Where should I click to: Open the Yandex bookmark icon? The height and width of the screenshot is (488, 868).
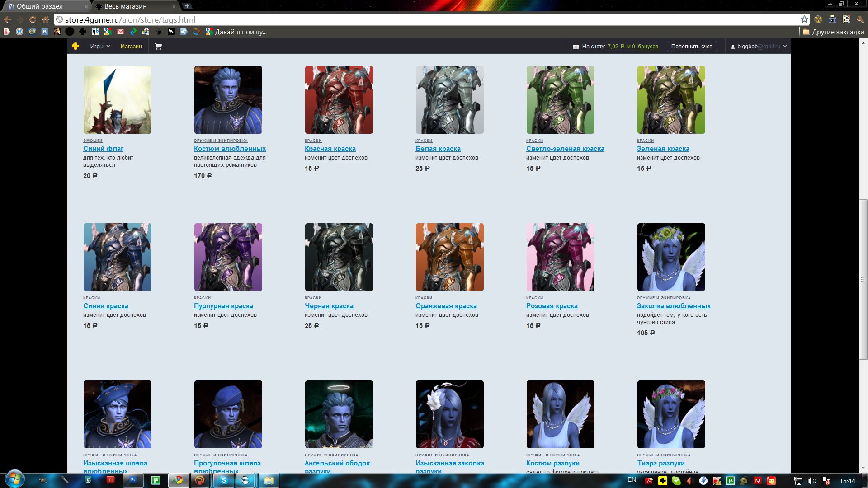pyautogui.click(x=6, y=32)
